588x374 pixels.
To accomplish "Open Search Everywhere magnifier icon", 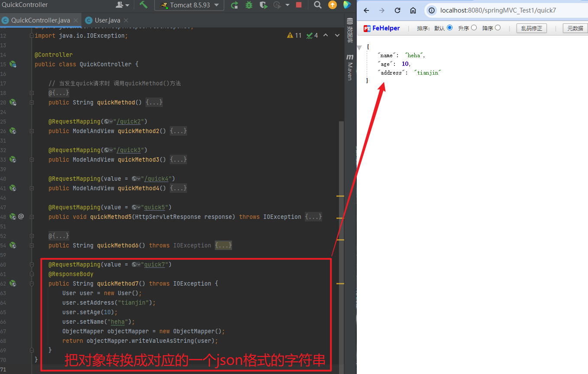I will (x=317, y=5).
